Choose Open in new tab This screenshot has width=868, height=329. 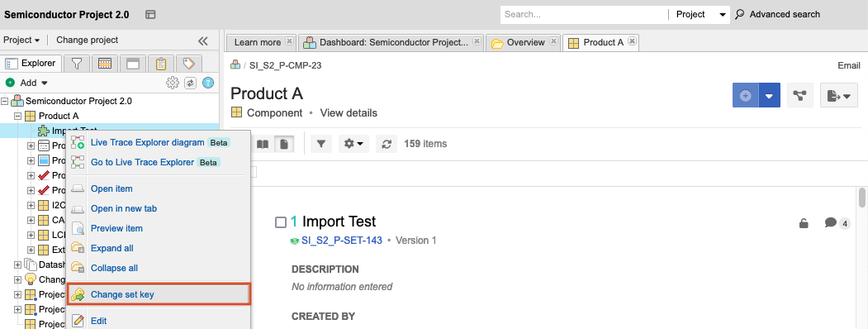159,209
